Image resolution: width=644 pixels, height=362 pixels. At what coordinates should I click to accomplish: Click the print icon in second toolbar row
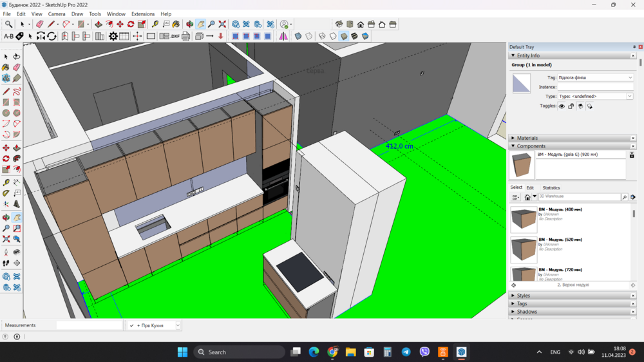point(186,37)
